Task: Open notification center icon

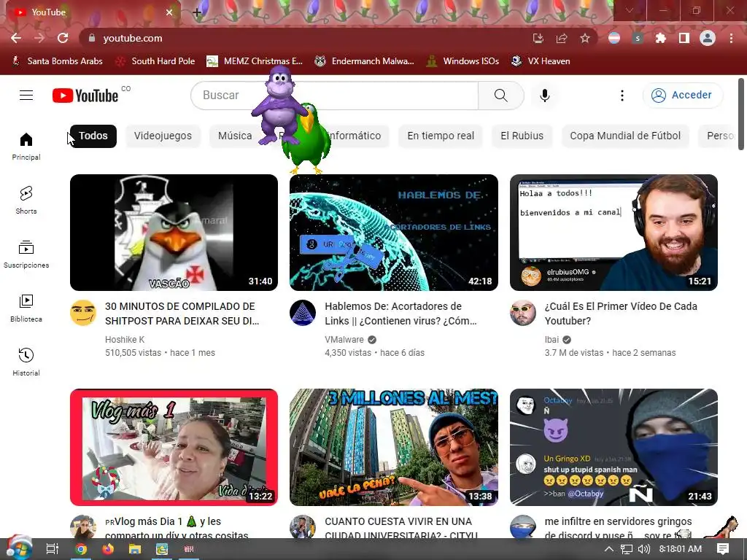Action: 723,549
